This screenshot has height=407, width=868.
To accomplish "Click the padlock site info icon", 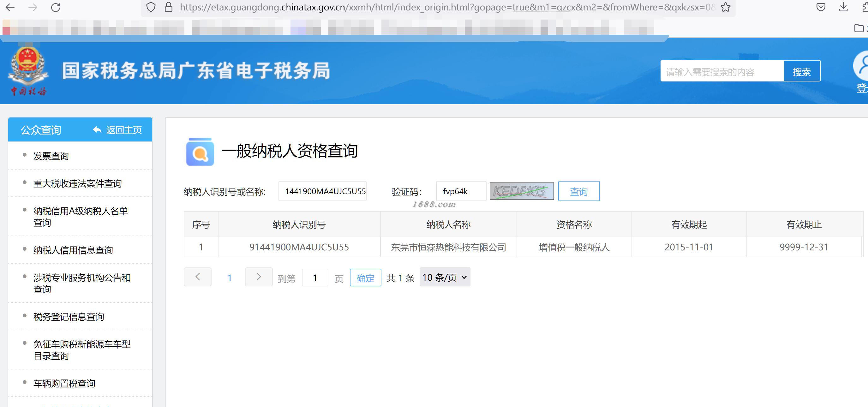I will (168, 7).
